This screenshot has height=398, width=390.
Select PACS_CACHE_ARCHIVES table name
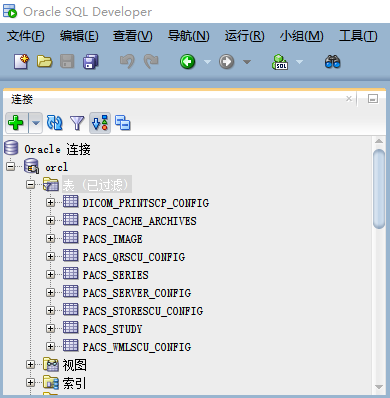[x=139, y=221]
